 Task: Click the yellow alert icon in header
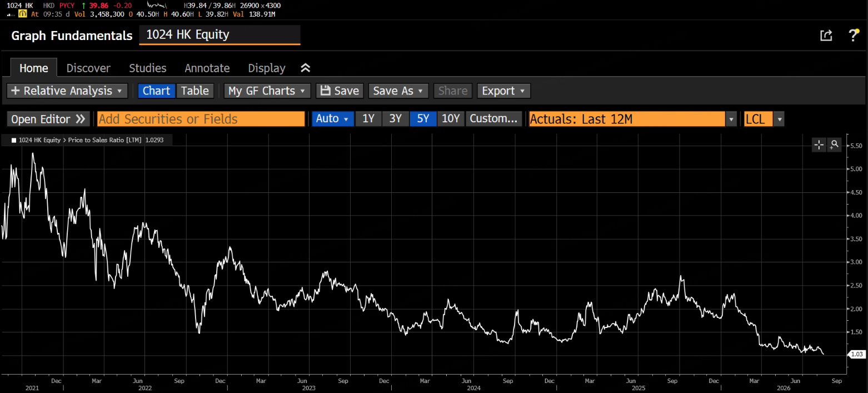23,14
